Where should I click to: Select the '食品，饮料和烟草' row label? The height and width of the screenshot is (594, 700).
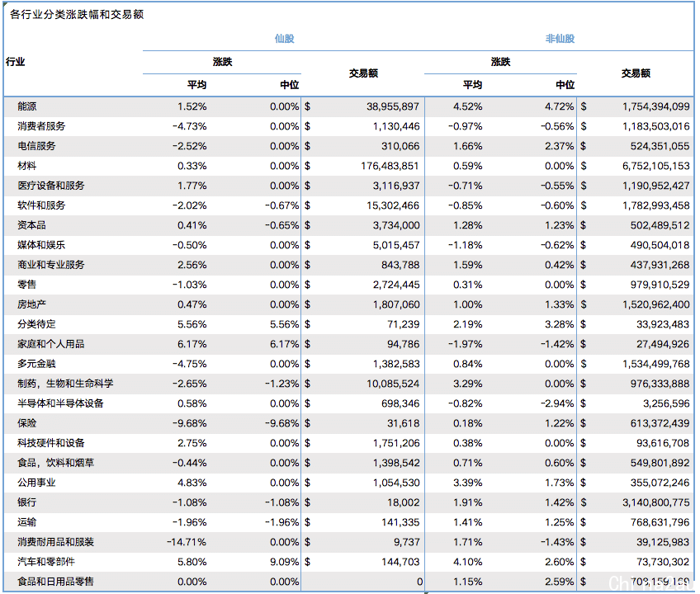56,463
